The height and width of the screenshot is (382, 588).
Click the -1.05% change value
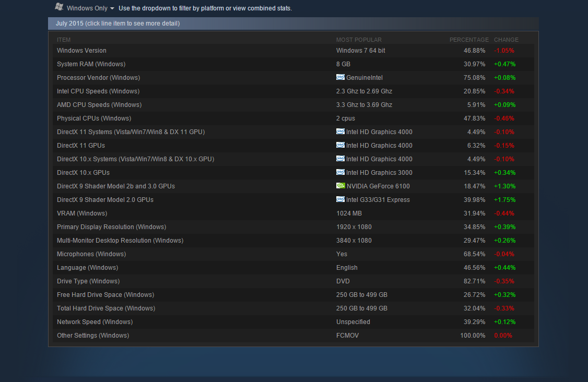click(504, 51)
